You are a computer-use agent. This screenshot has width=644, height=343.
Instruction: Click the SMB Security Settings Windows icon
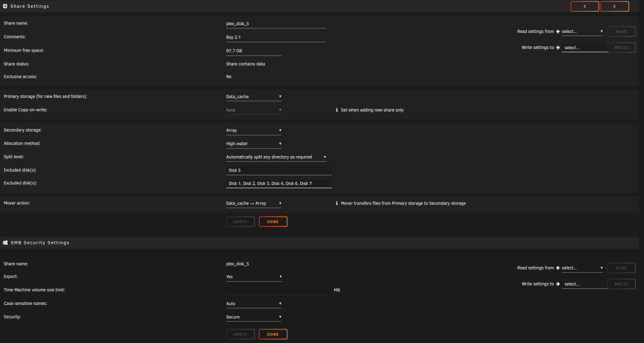[5, 242]
